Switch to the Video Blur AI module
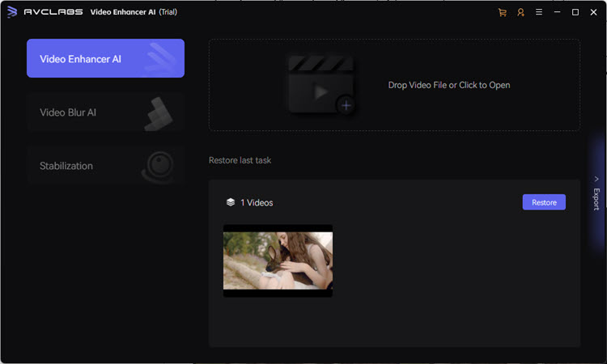Viewport: 607px width, 364px height. click(105, 112)
